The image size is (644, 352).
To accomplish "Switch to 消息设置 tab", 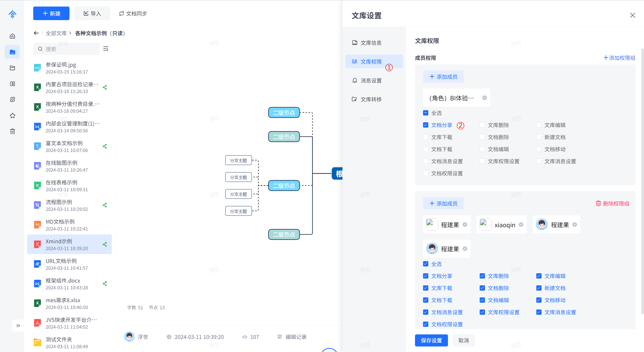I will (x=374, y=80).
